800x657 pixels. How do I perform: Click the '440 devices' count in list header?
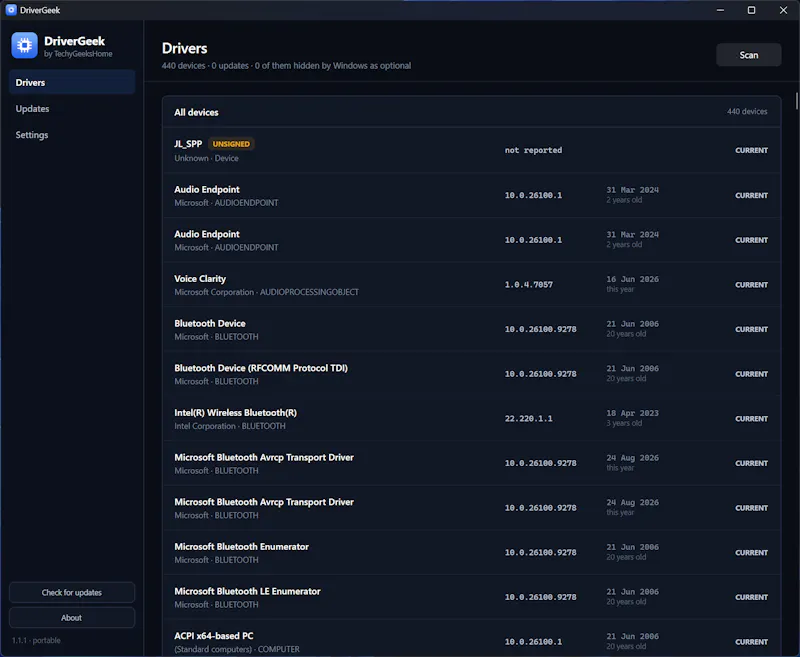[747, 111]
